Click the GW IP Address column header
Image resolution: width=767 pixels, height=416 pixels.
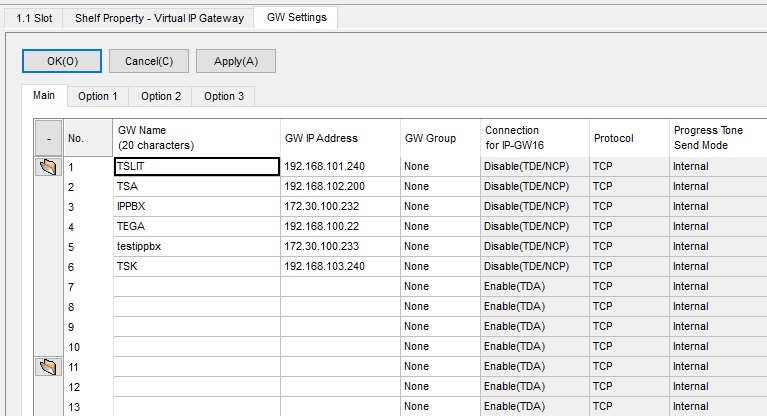340,138
